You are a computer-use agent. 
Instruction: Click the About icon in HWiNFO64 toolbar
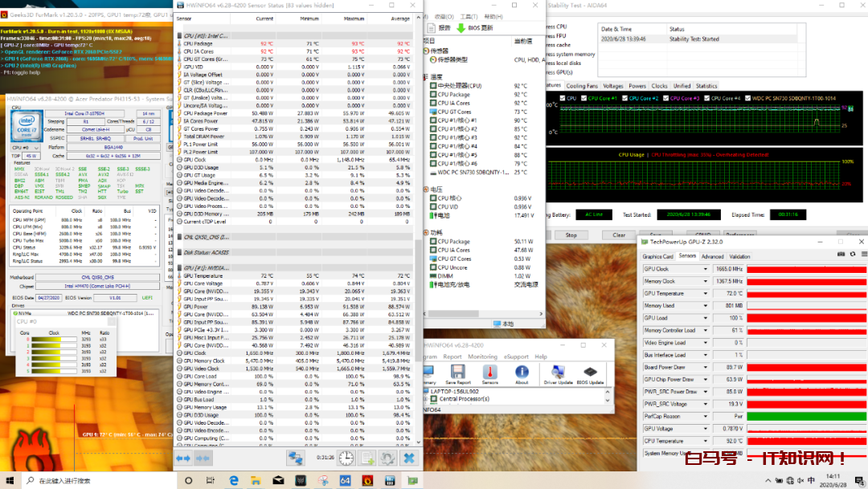tap(522, 373)
